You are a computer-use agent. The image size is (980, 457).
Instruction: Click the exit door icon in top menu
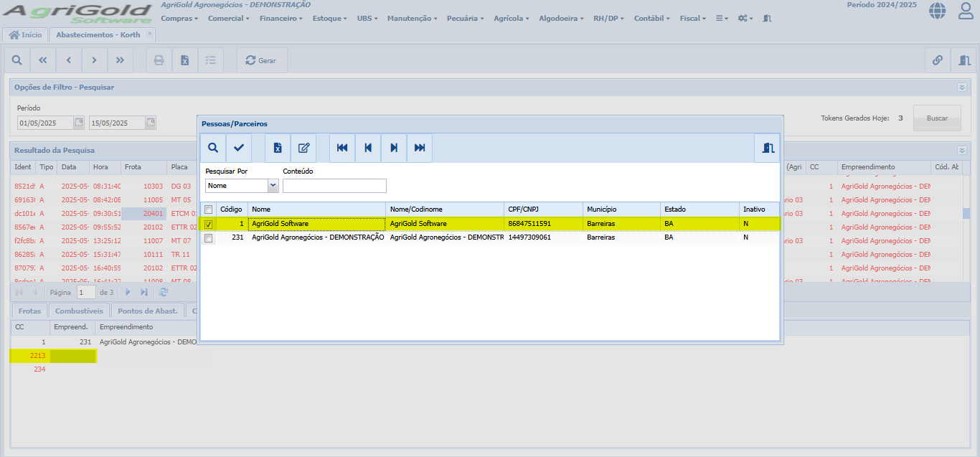(767, 18)
